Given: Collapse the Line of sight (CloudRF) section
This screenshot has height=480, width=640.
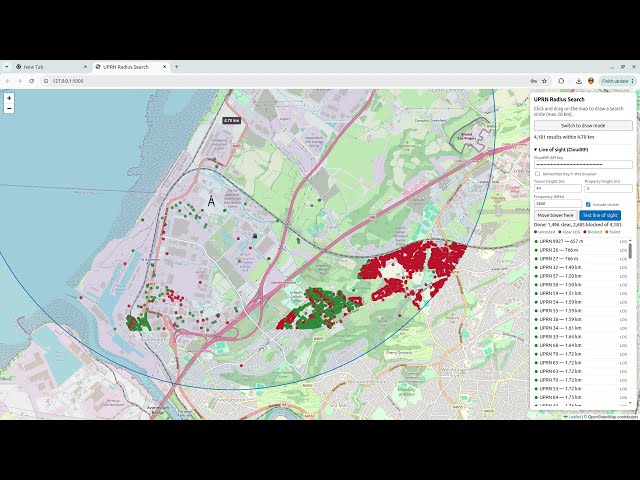Looking at the screenshot, I should (561, 150).
